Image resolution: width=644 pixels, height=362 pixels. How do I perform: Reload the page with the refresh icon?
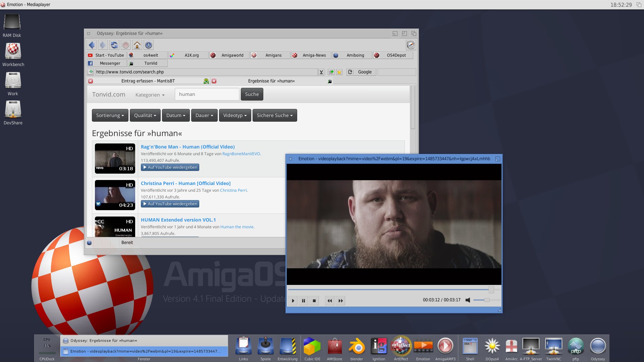point(114,45)
